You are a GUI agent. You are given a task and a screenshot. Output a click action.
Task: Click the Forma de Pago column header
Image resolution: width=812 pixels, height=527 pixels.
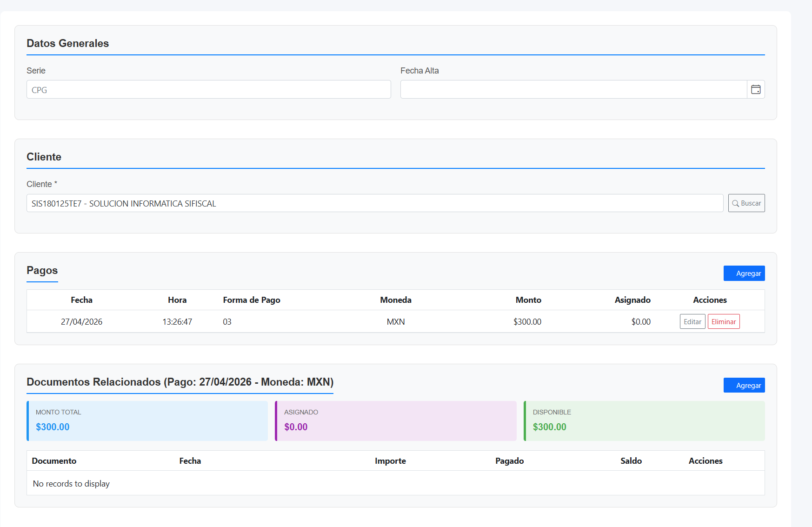(252, 300)
